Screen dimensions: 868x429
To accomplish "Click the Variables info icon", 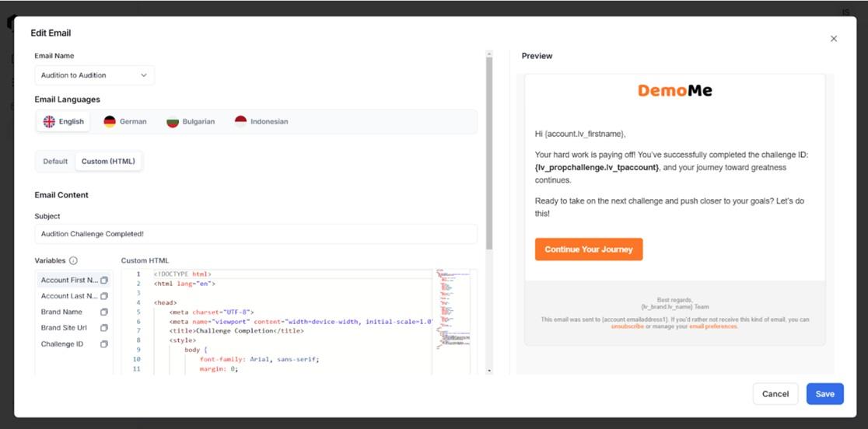I will click(x=73, y=260).
